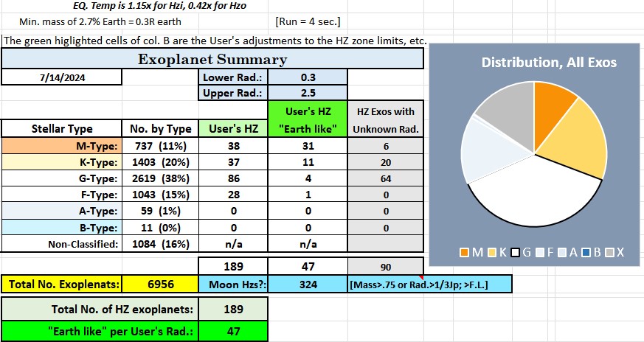Click the '[Mass>.75 or Rad.>1/3Jp; >F.L.]' cell

pos(429,284)
